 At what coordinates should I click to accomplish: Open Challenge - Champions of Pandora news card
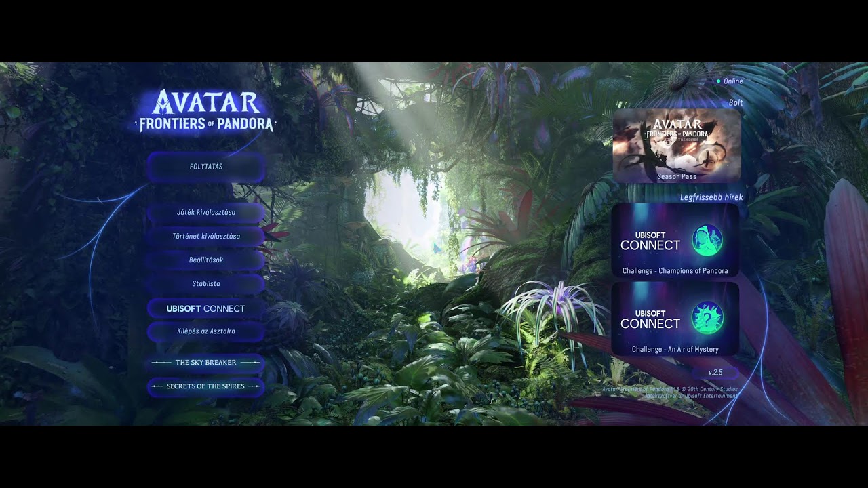[x=675, y=241]
